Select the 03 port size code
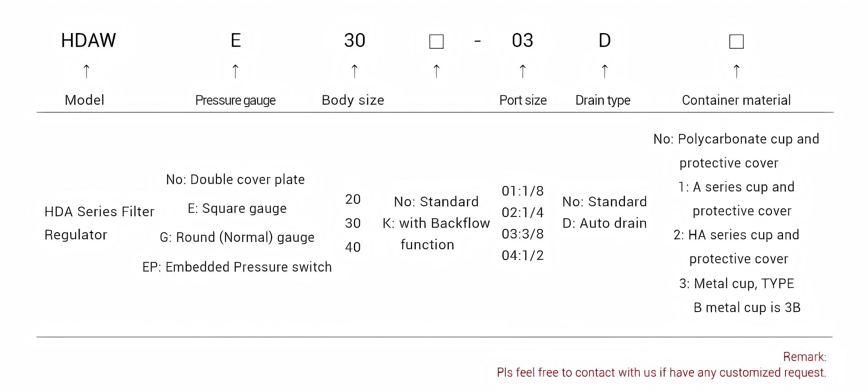 pos(522,40)
